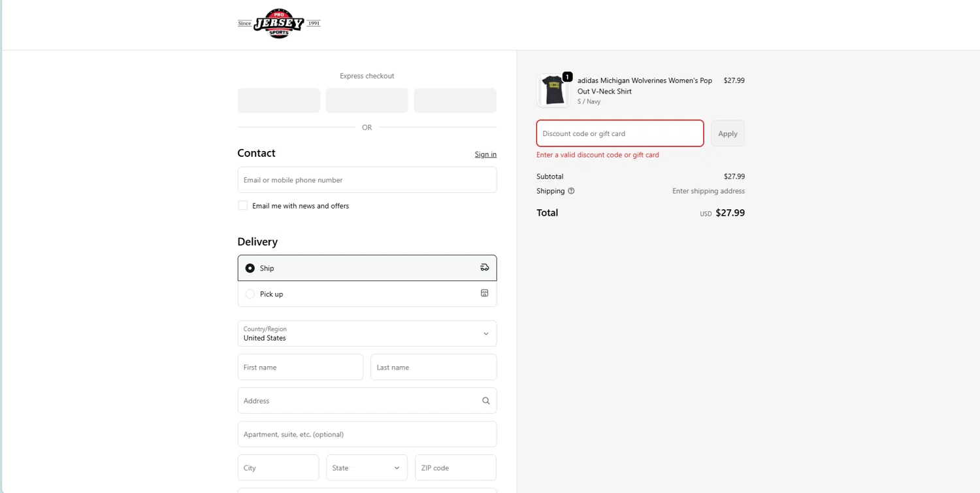The image size is (980, 493).
Task: Click the Apartment, suite, etc. field
Action: (367, 434)
